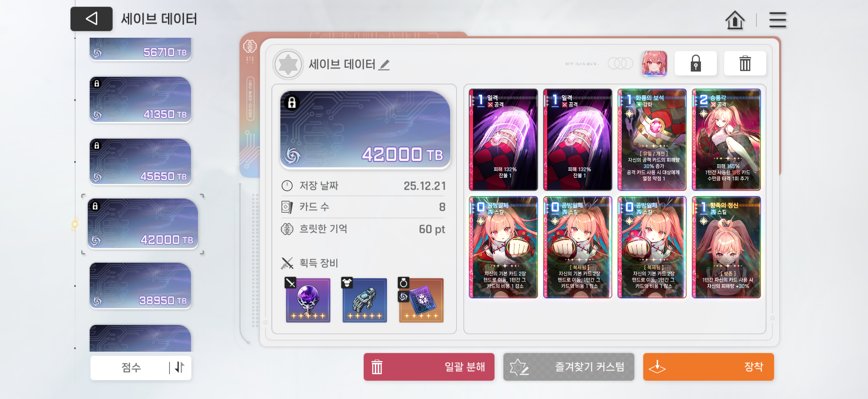The image size is (868, 399).
Task: Open the pink-haired character portrait
Action: (x=654, y=63)
